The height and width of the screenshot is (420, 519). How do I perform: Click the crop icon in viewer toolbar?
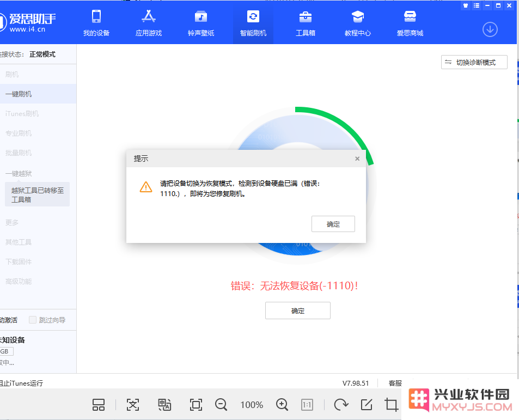coord(391,404)
